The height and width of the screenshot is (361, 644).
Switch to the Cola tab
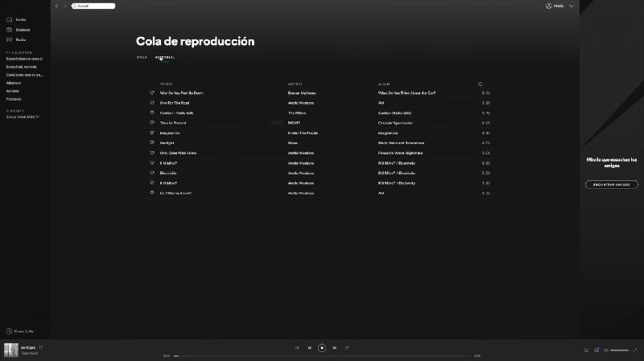tap(142, 57)
